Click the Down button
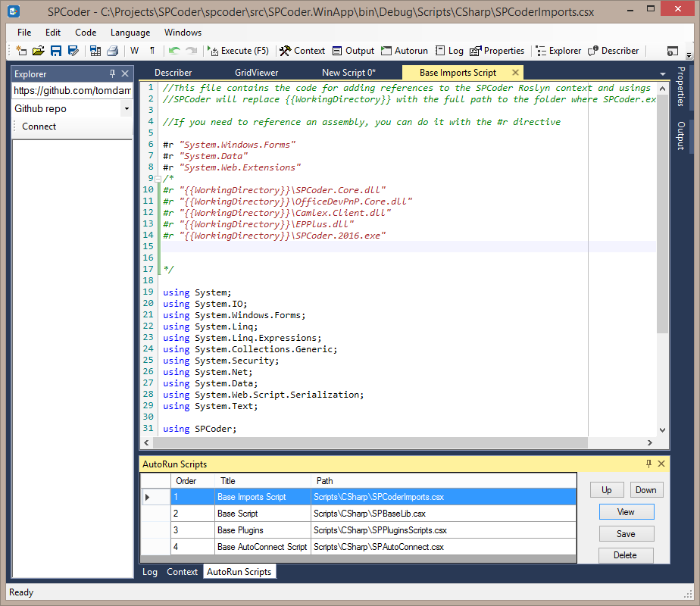This screenshot has height=606, width=700. pos(646,490)
